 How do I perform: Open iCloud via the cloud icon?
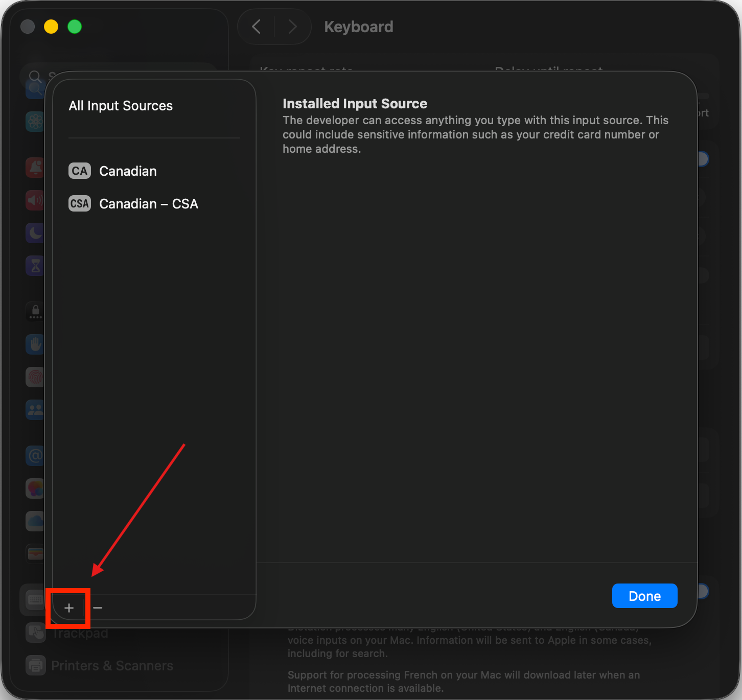tap(35, 521)
